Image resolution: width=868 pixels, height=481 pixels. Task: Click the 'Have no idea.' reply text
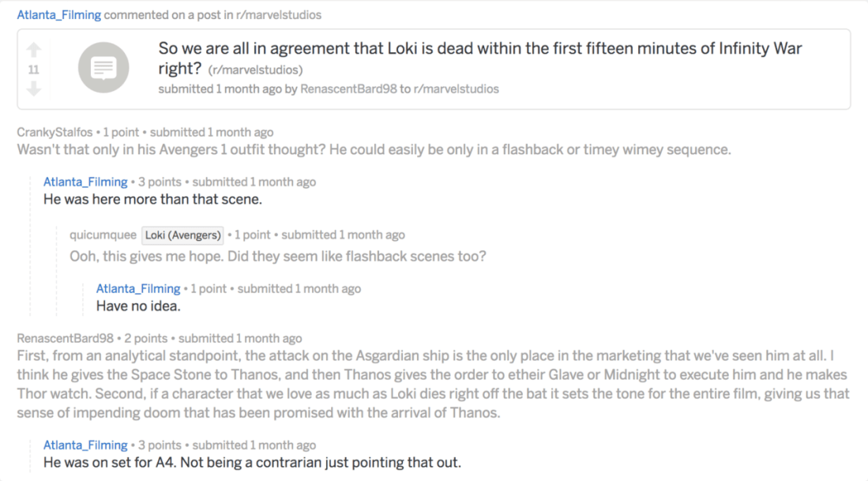pos(138,306)
